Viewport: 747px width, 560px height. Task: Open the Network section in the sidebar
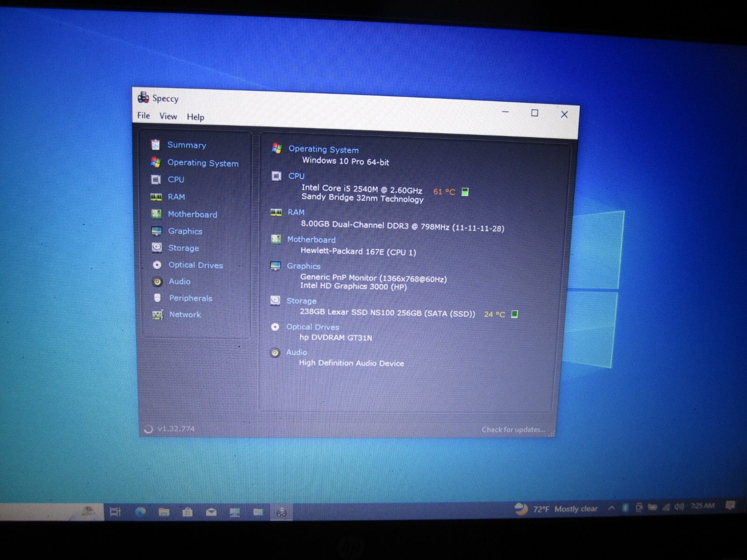[185, 315]
